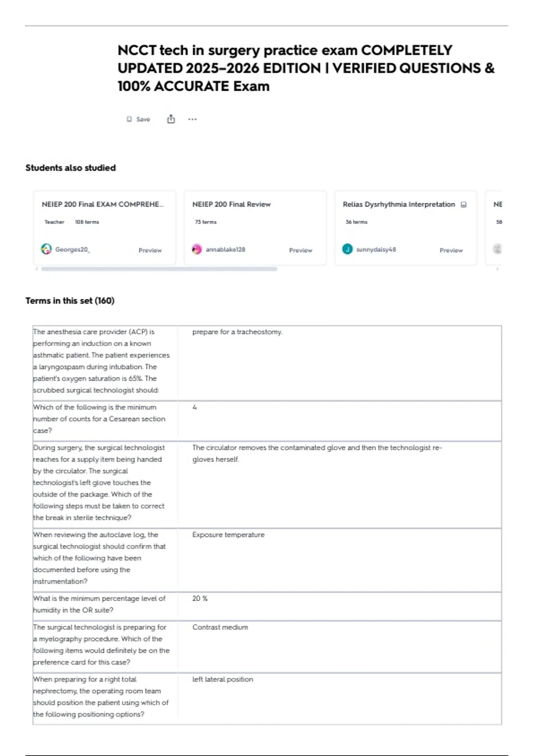Viewport: 534px width, 756px height.
Task: Click the partially hidden fourth card avatar
Action: click(x=498, y=249)
